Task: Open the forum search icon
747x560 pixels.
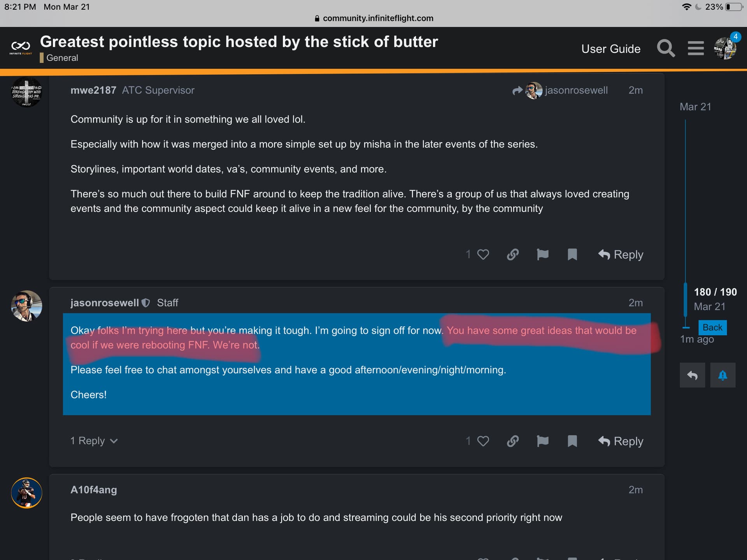Action: pos(666,49)
